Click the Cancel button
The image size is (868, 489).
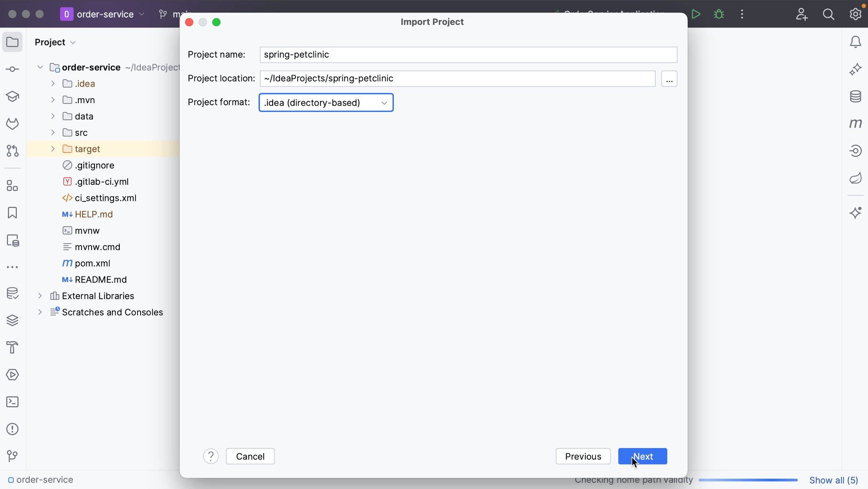[x=250, y=456]
